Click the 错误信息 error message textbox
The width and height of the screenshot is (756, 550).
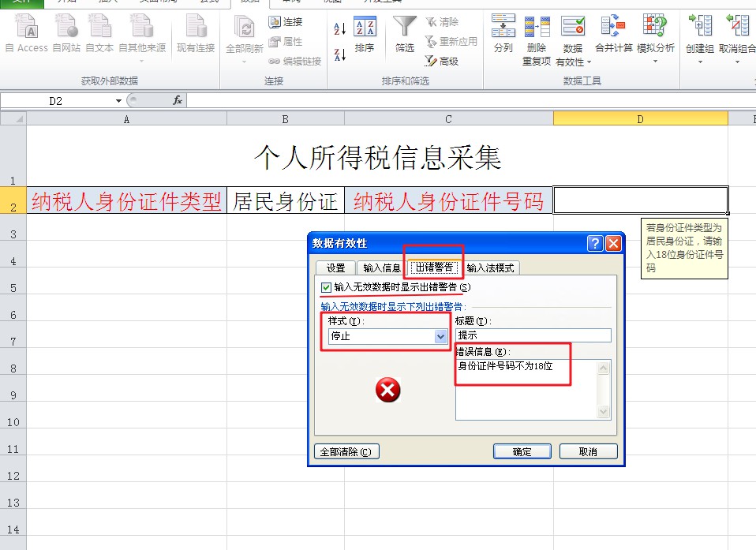pyautogui.click(x=527, y=390)
